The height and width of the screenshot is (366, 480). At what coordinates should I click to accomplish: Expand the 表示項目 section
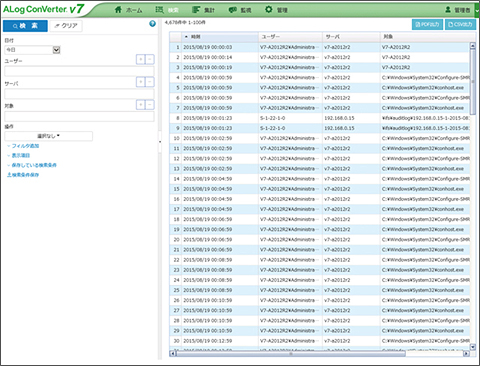[19, 155]
